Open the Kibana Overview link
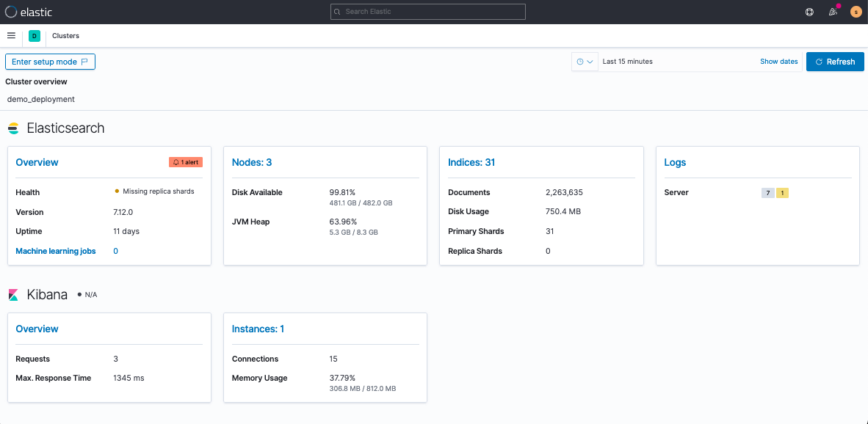This screenshot has width=868, height=424. pyautogui.click(x=37, y=329)
